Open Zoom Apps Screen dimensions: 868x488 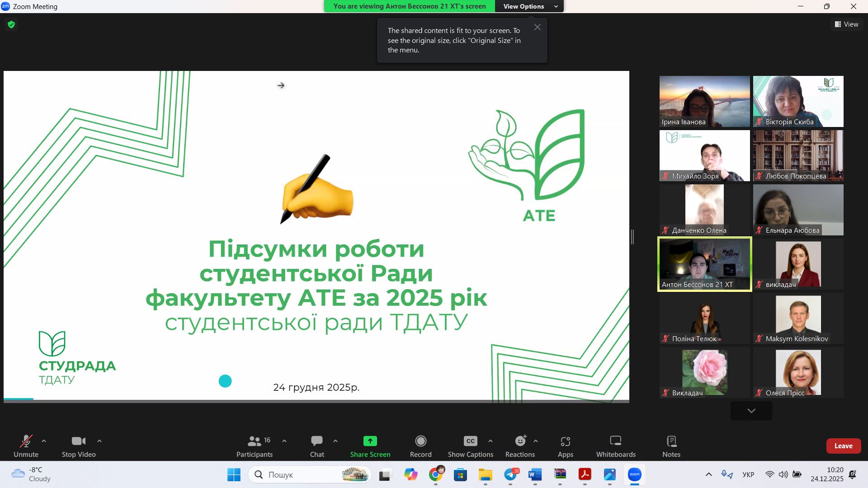tap(565, 446)
